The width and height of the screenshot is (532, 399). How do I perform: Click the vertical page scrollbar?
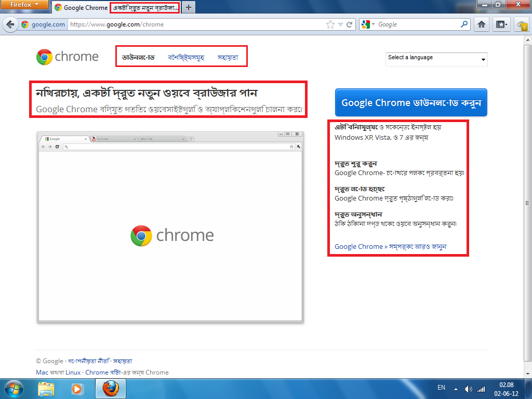click(528, 203)
